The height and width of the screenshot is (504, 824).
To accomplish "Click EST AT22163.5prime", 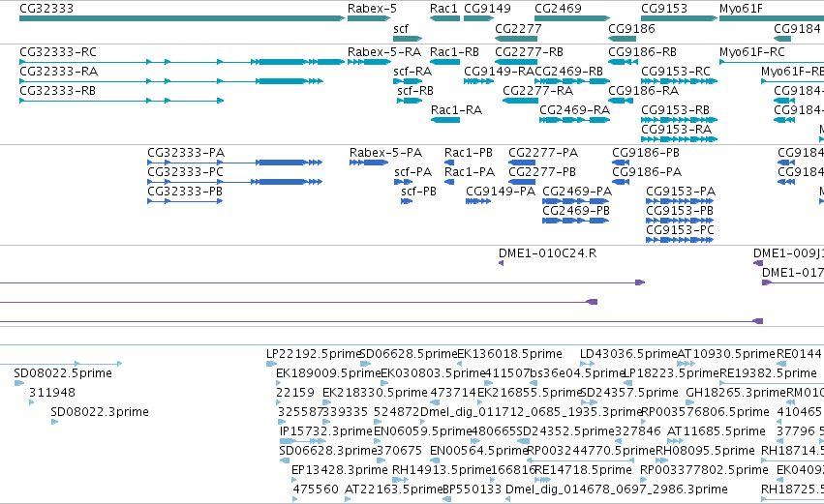I will 394,489.
